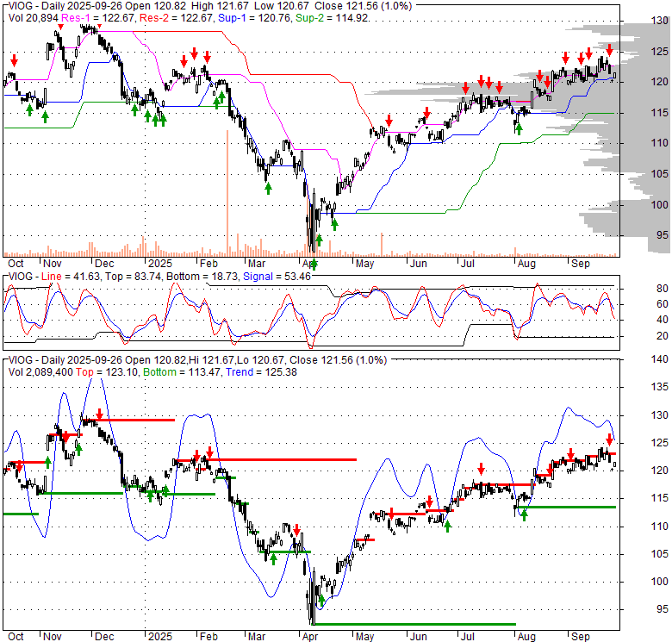The width and height of the screenshot is (672, 642).
Task: Select the Sup-2 = 114.92 label
Action: click(x=333, y=18)
